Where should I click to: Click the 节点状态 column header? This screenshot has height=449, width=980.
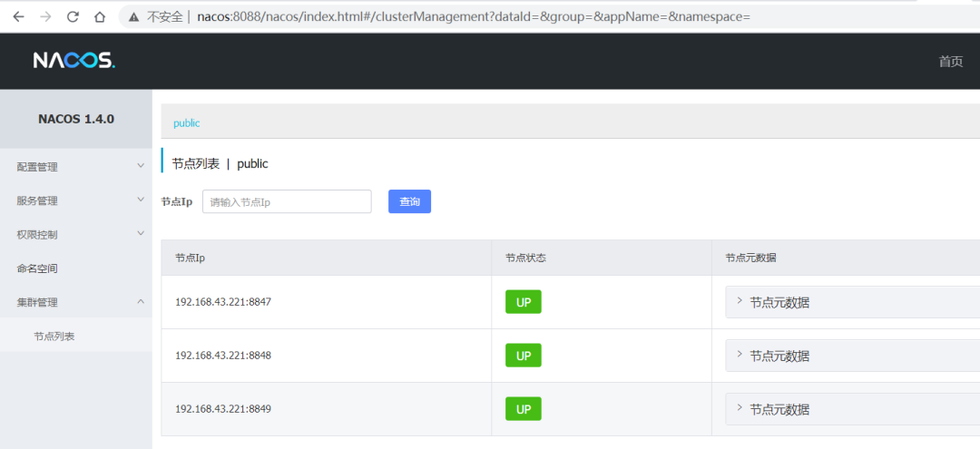[602, 258]
